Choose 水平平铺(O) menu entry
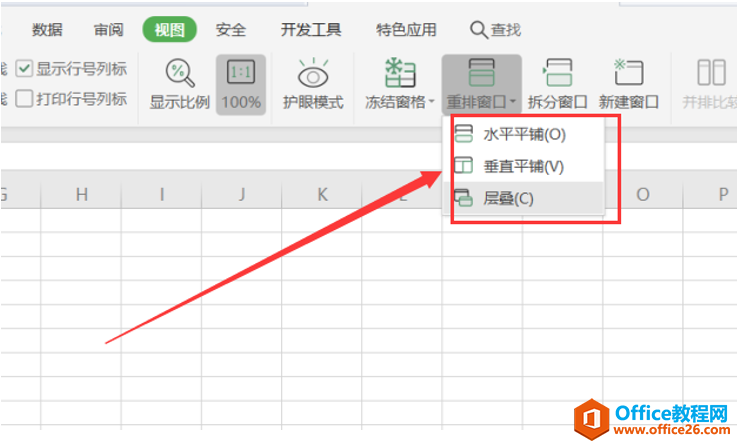737x447 pixels. pyautogui.click(x=524, y=134)
